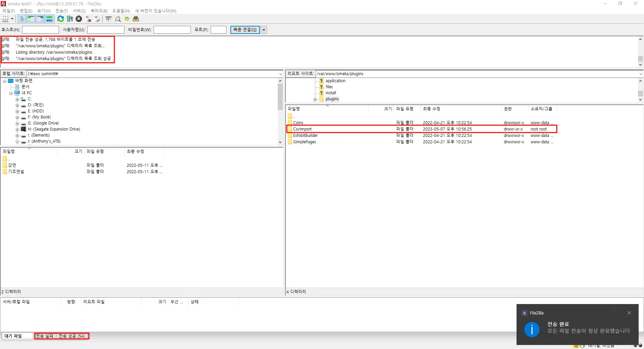This screenshot has width=644, height=349.
Task: Open the quick connect history dropdown arrow
Action: pyautogui.click(x=264, y=30)
